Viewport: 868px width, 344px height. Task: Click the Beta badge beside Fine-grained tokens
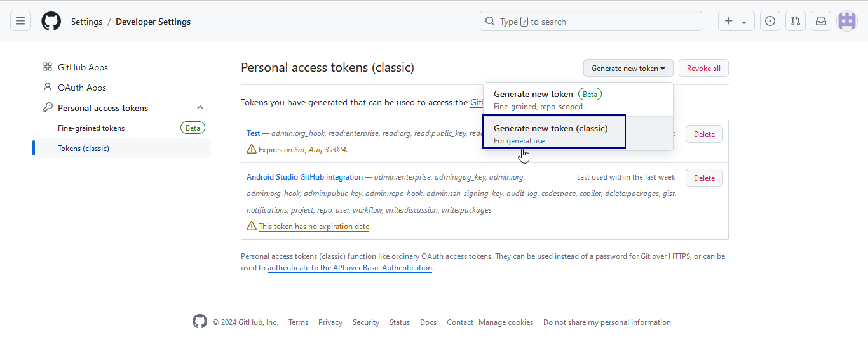point(193,128)
